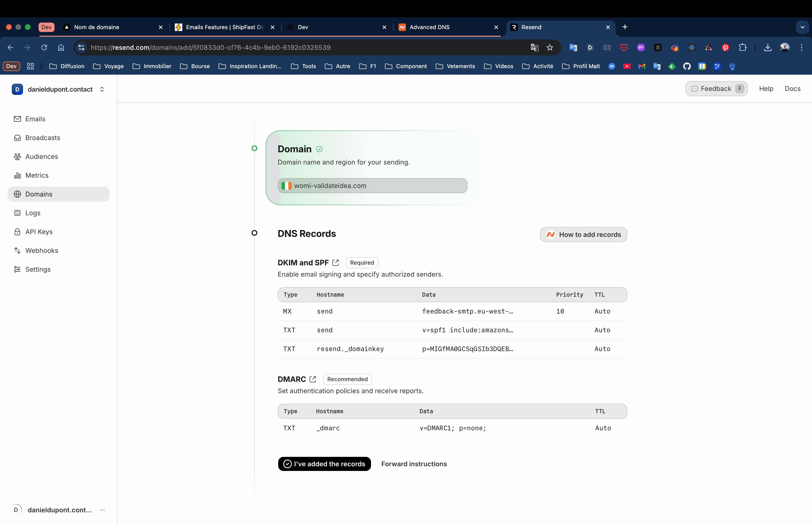
Task: Click the Webhooks sidebar item
Action: click(41, 251)
